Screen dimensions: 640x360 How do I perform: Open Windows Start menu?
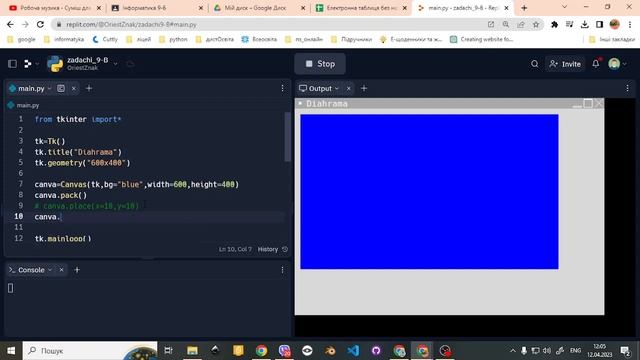click(x=11, y=351)
